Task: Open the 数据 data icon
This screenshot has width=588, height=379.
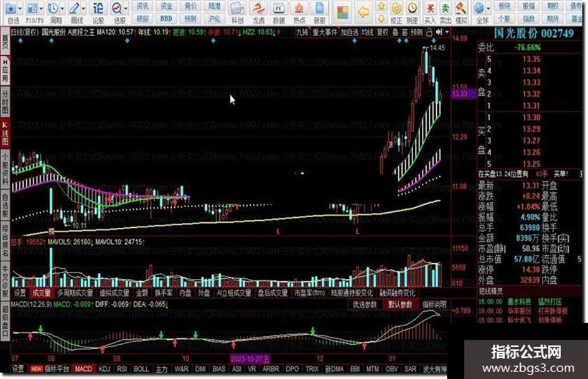Action: [x=279, y=9]
